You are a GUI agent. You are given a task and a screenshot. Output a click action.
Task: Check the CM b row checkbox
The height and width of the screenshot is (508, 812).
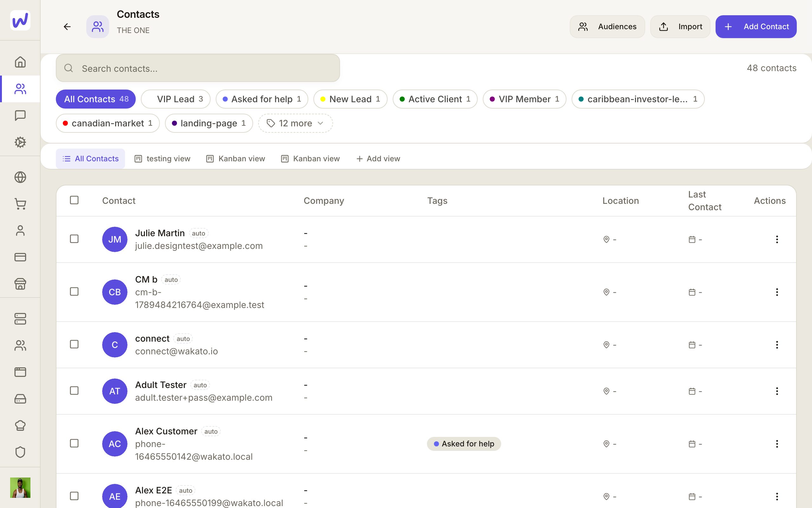(74, 292)
